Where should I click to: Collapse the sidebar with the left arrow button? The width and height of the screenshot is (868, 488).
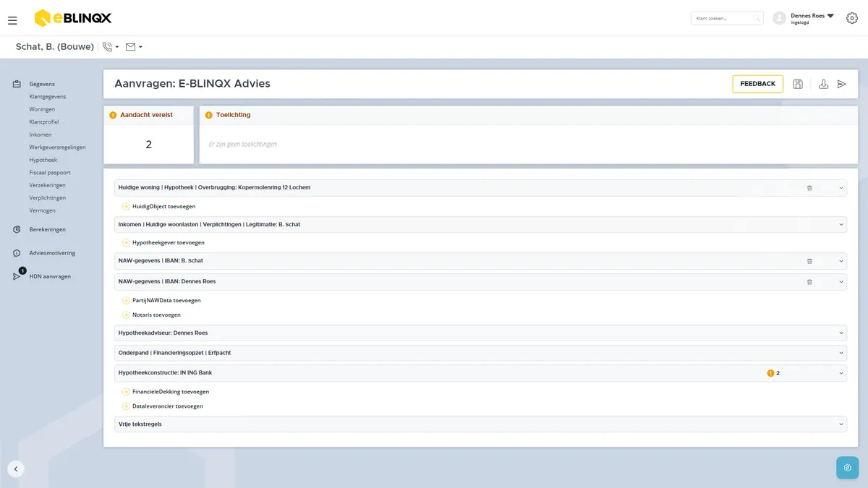[x=16, y=468]
